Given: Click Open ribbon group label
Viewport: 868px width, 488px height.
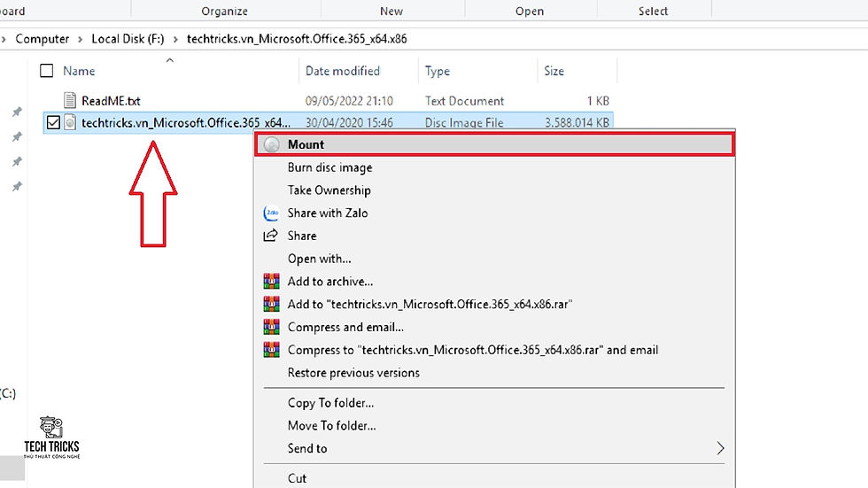Looking at the screenshot, I should click(x=530, y=11).
